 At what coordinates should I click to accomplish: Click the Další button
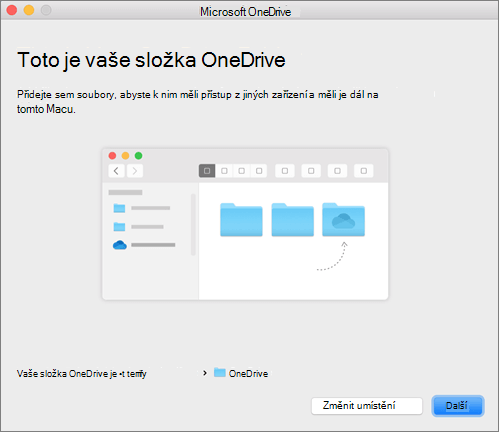458,406
